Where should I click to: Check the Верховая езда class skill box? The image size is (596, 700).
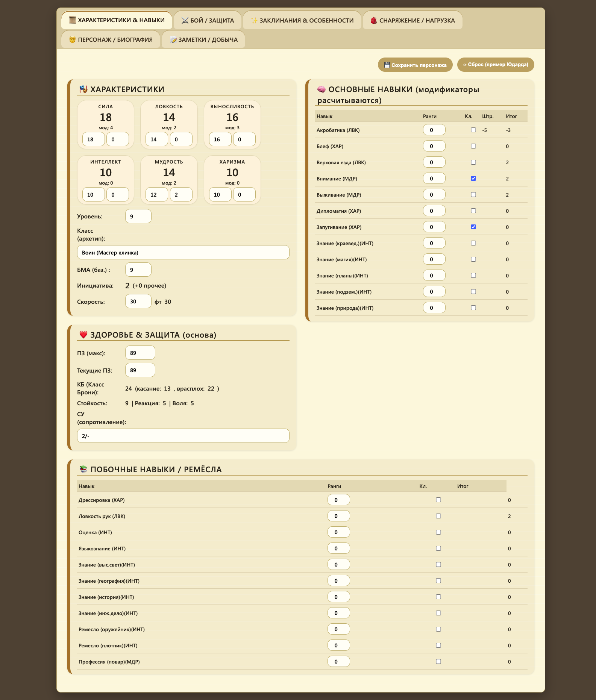click(473, 162)
